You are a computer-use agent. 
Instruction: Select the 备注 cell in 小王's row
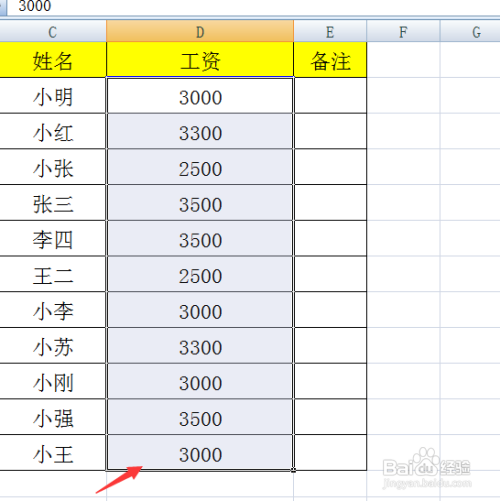330,453
